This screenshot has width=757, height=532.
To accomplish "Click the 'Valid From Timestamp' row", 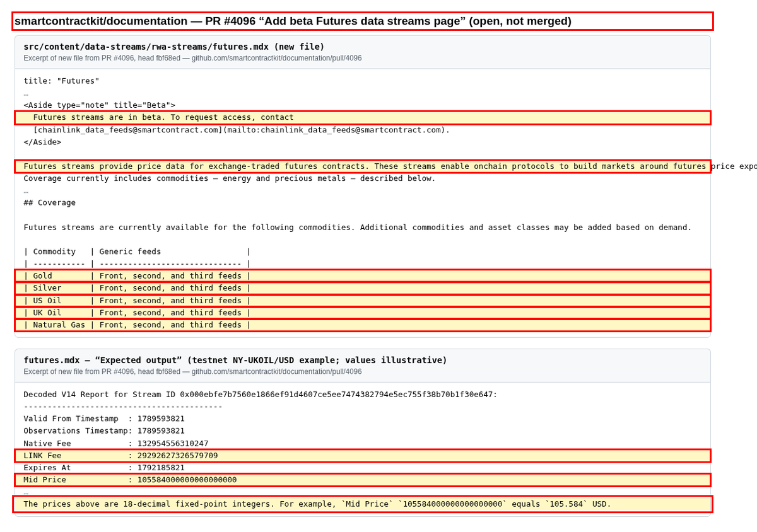I will (x=104, y=419).
